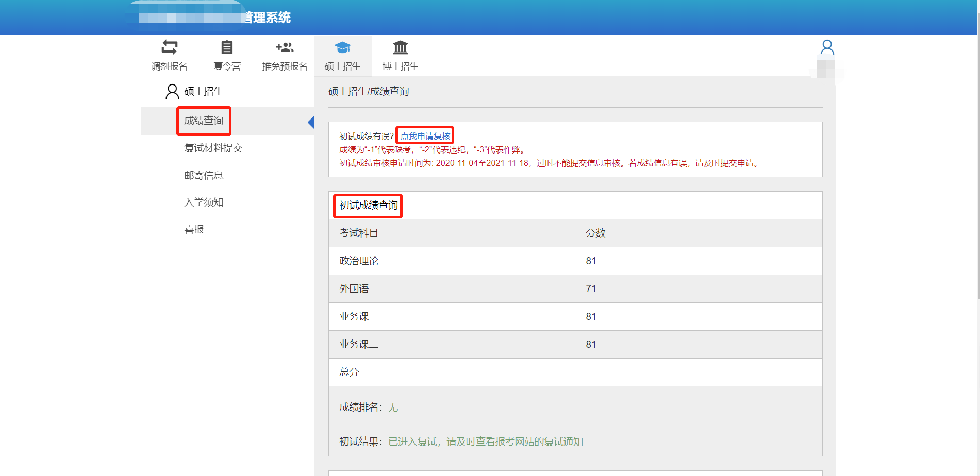Click the blue arrow marker next to 成绩查询
980x476 pixels.
(310, 122)
